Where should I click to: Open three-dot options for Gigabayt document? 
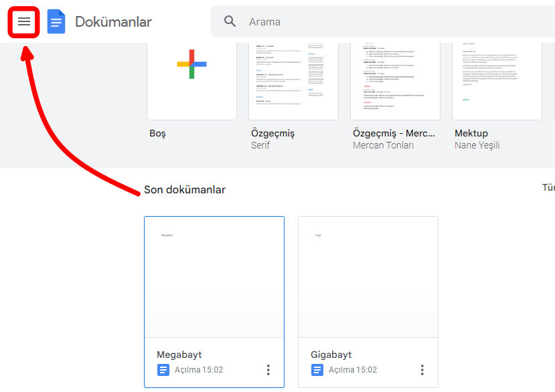422,370
